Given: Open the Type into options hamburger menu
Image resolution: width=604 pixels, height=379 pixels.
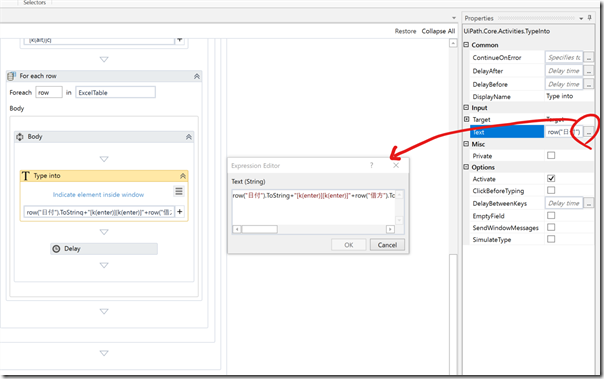Looking at the screenshot, I should click(x=179, y=191).
